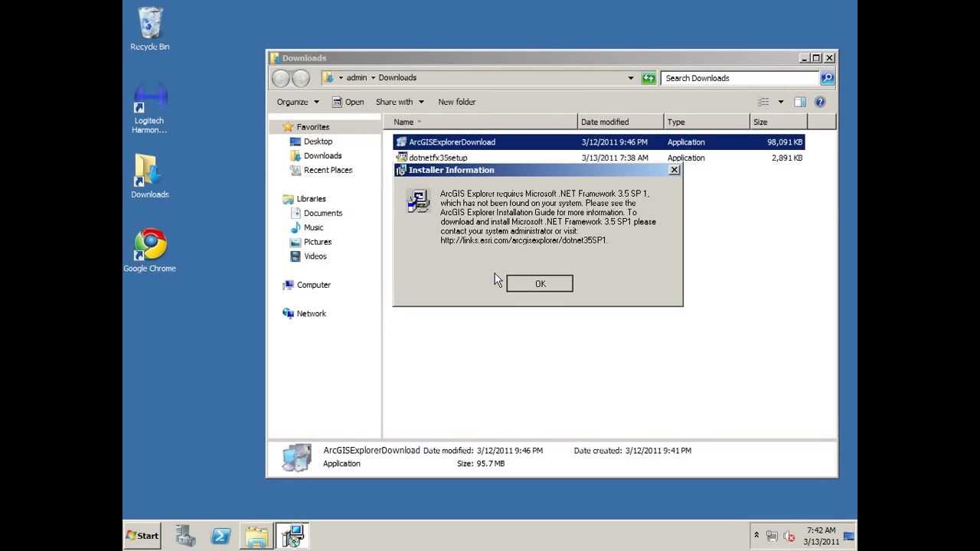Click admin breadcrumb in address bar
The image size is (980, 551).
pyautogui.click(x=357, y=78)
